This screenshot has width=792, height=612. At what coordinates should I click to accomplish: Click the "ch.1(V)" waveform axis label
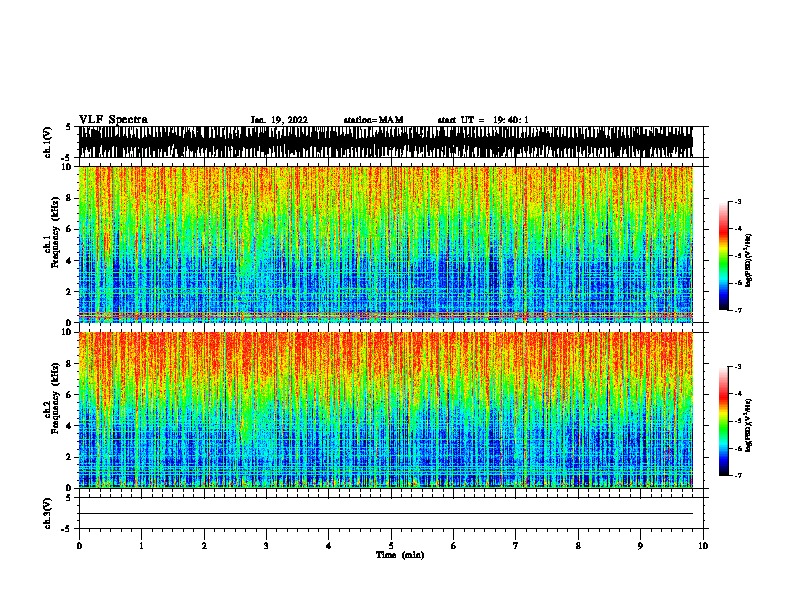click(48, 142)
